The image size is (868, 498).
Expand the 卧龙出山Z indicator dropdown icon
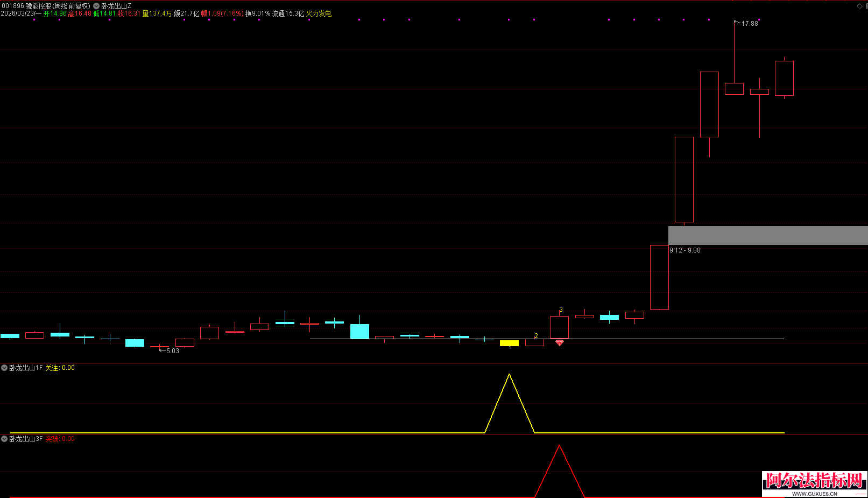[x=96, y=6]
